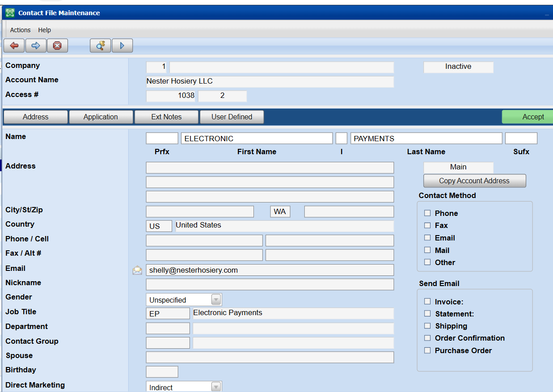553x392 pixels.
Task: Open the Direct Marketing dropdown showing Indirect
Action: click(184, 387)
